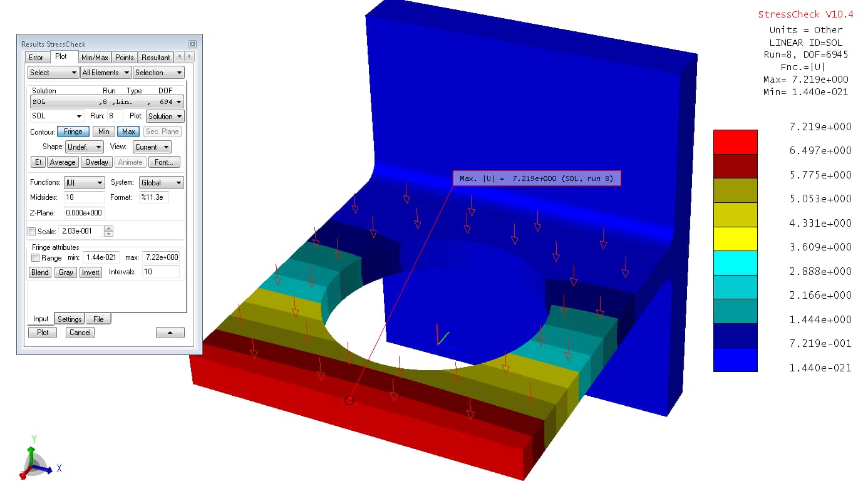Image resolution: width=868 pixels, height=501 pixels.
Task: Switch to the Min/Max tab
Action: tap(95, 57)
